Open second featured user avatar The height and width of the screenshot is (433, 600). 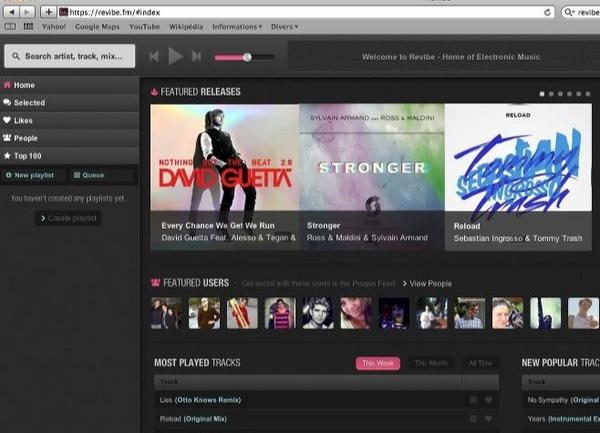coord(204,313)
